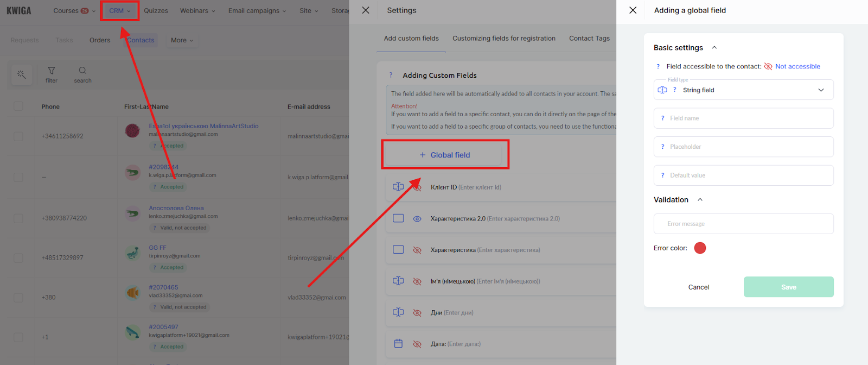Select the checkbox for phone +34611258692
The height and width of the screenshot is (365, 868).
(18, 136)
